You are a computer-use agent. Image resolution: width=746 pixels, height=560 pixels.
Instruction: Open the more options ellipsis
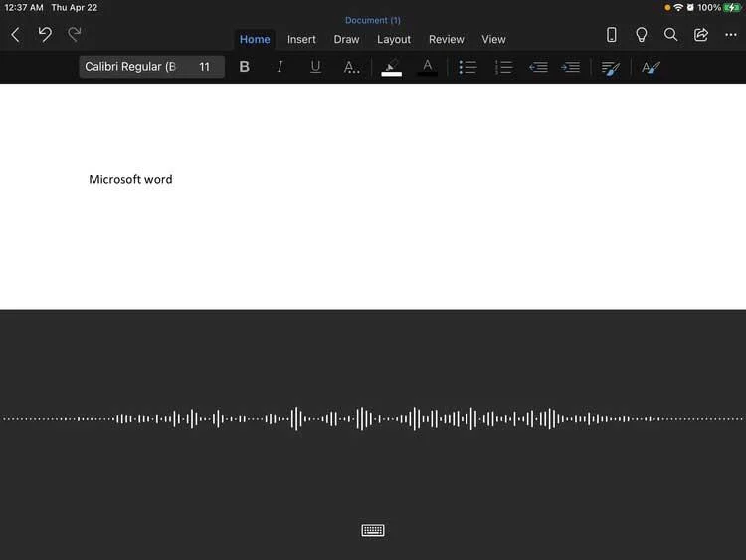point(731,34)
